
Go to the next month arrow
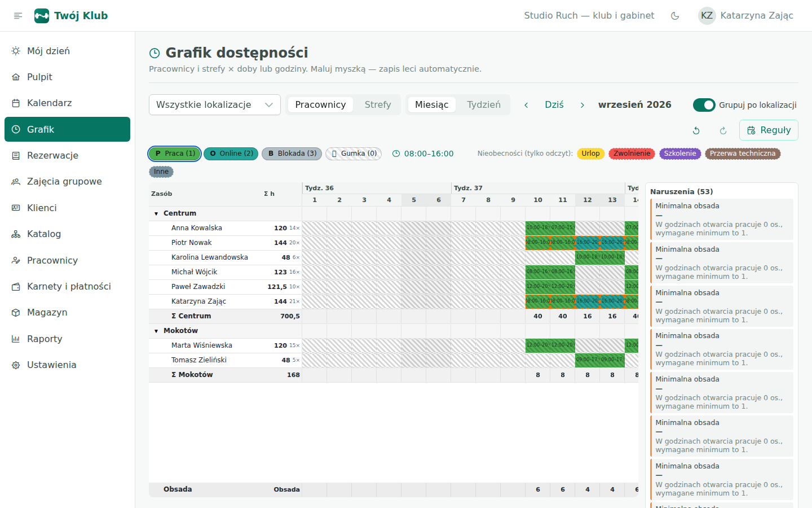point(582,105)
